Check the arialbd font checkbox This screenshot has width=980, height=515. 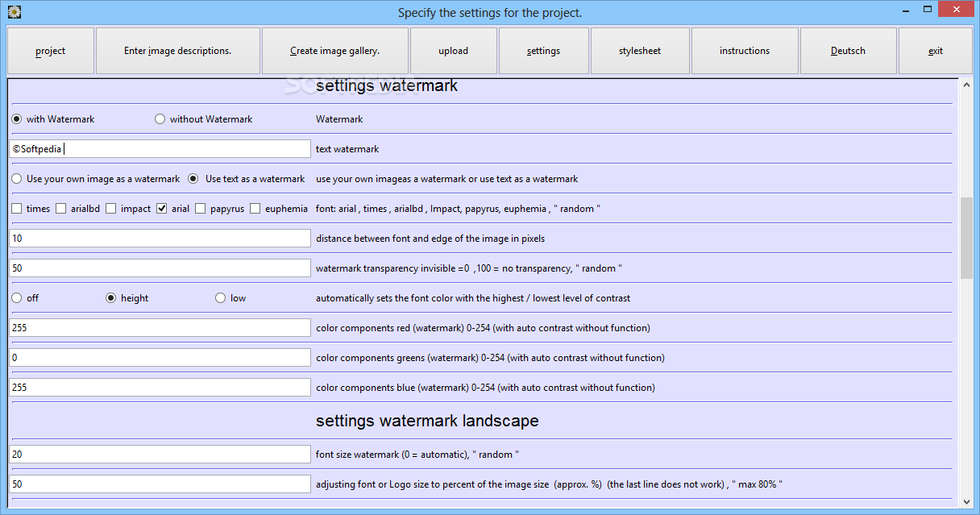click(61, 209)
